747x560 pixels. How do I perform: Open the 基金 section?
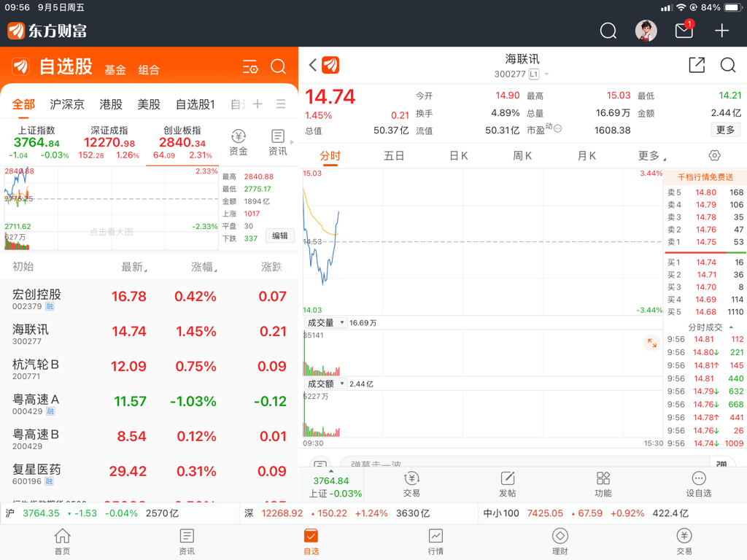(115, 70)
